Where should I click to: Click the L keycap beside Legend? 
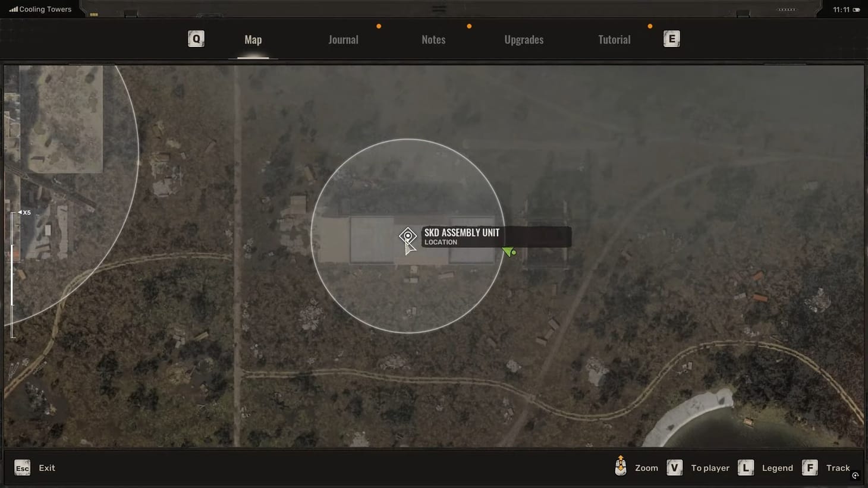coord(746,468)
